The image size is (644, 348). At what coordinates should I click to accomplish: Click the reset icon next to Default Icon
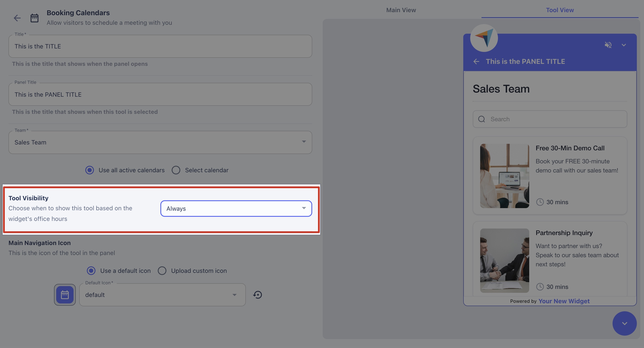point(258,295)
